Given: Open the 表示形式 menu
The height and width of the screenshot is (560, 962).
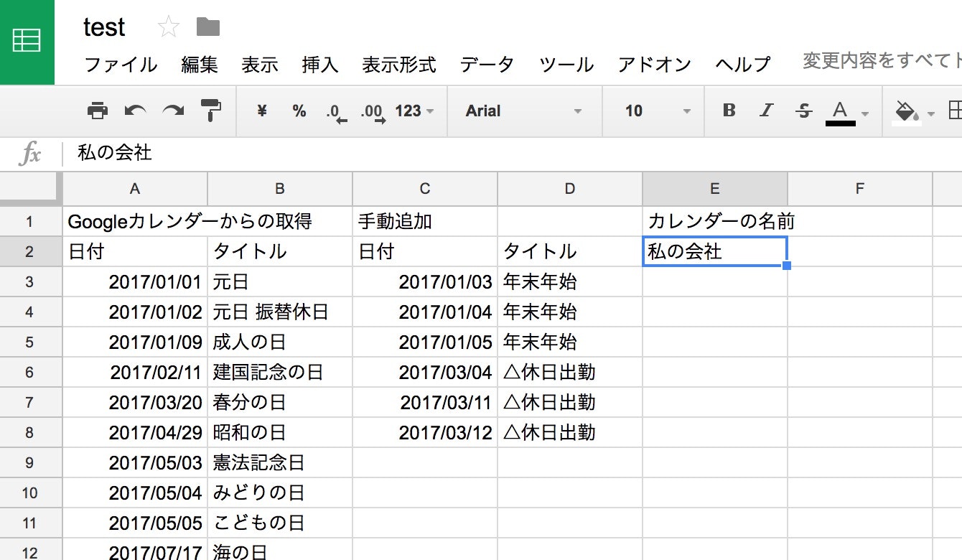Looking at the screenshot, I should point(399,65).
